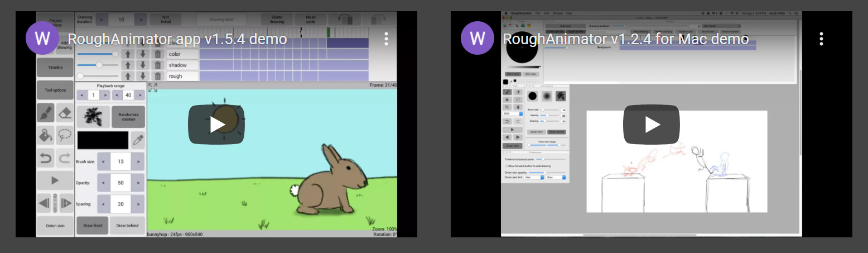868x253 pixels.
Task: Move the shadow layer down
Action: (x=143, y=65)
